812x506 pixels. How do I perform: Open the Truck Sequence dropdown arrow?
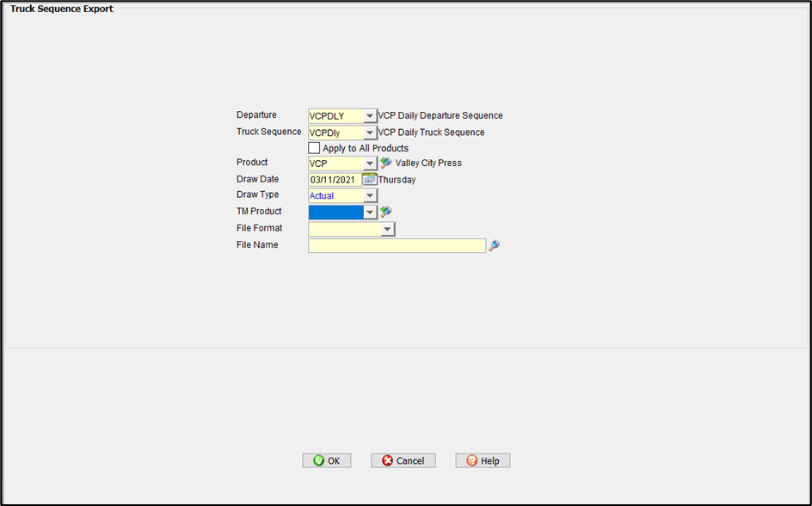[370, 133]
